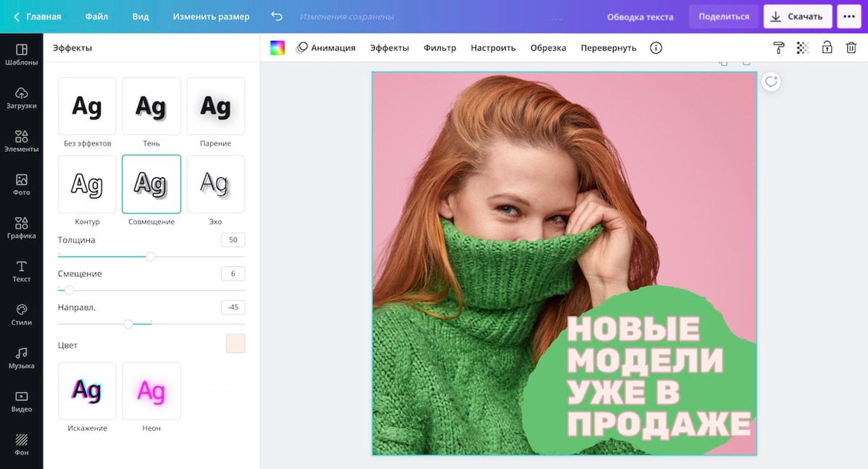868x469 pixels.
Task: Open the more options three-dots menu
Action: pos(849,16)
